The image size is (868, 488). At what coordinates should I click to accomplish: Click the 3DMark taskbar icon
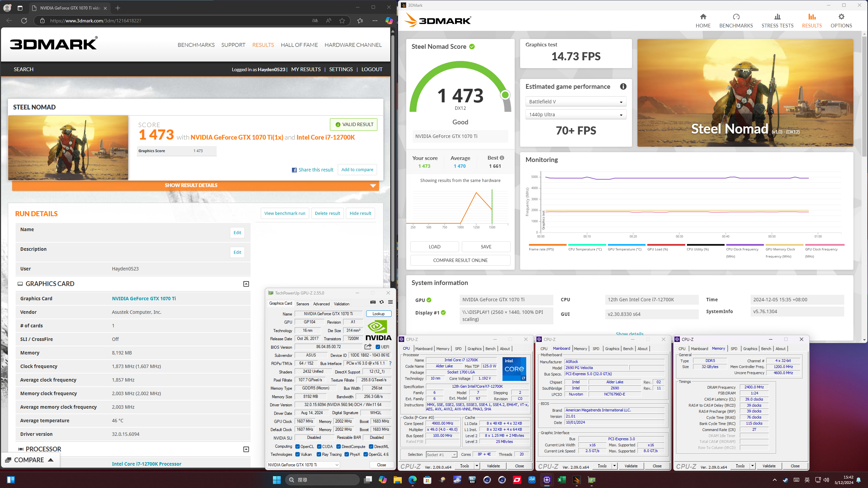576,480
